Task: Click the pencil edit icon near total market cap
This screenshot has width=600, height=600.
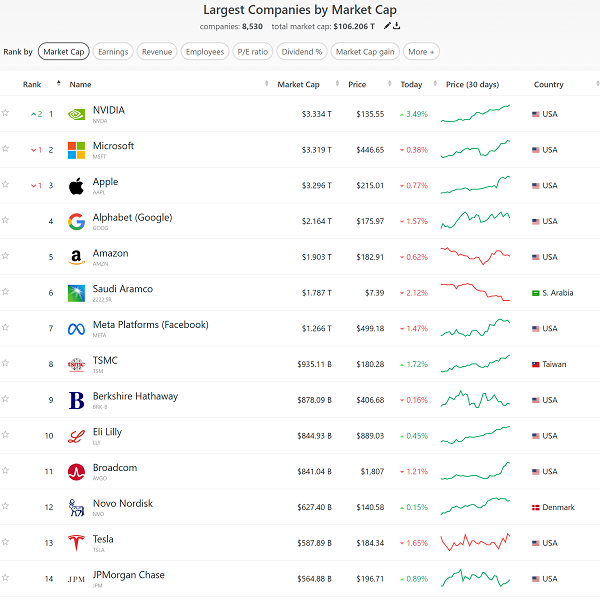Action: pos(387,26)
